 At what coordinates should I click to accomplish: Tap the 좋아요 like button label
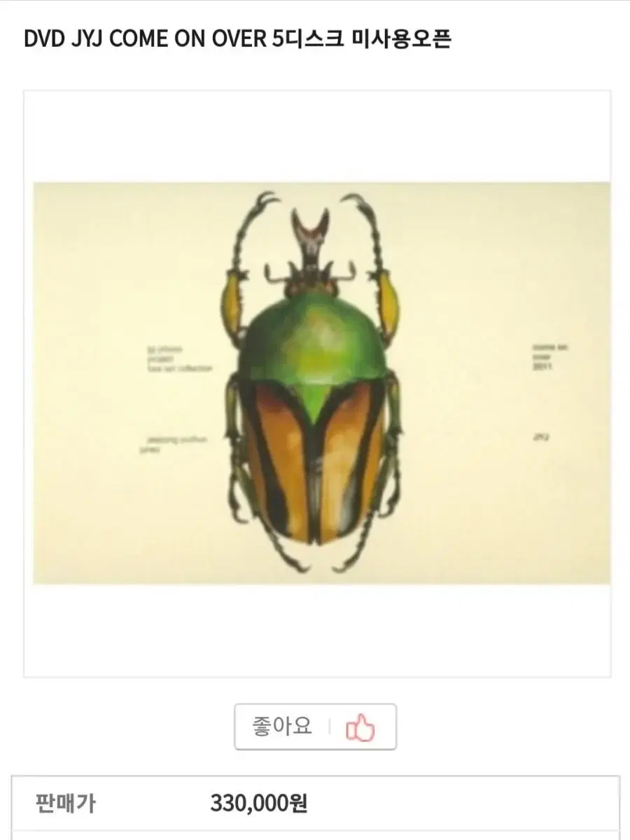tap(282, 727)
